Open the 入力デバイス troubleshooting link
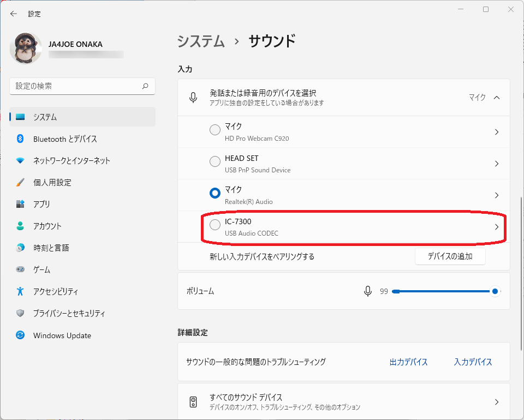 click(x=473, y=362)
